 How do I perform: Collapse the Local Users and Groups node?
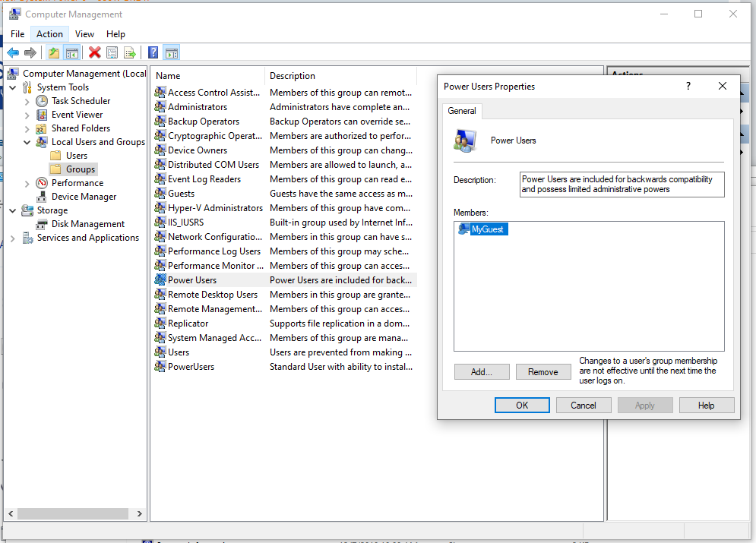27,142
